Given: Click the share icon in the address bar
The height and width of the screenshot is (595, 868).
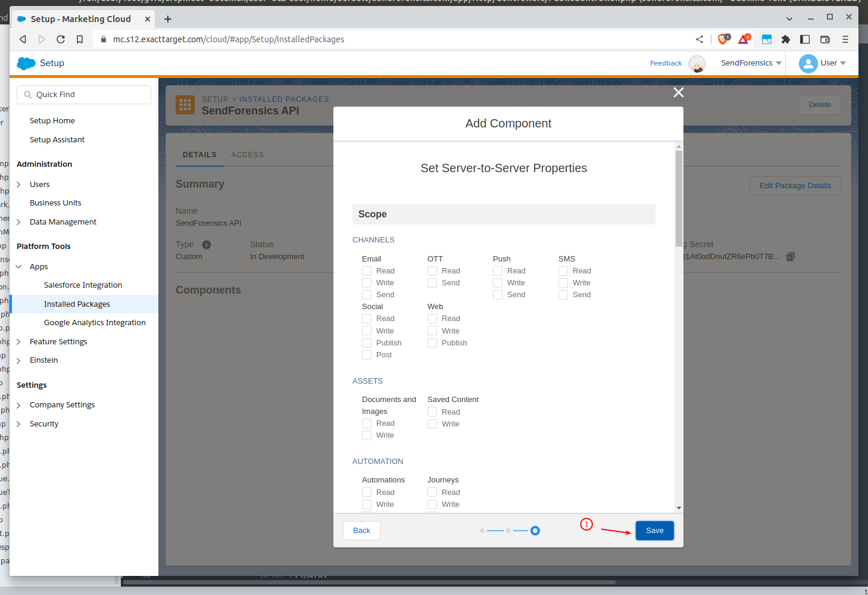Looking at the screenshot, I should (x=700, y=39).
